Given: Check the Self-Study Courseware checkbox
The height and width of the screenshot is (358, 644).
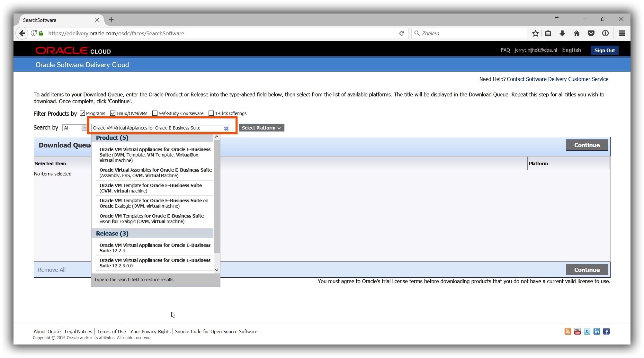Looking at the screenshot, I should (155, 113).
